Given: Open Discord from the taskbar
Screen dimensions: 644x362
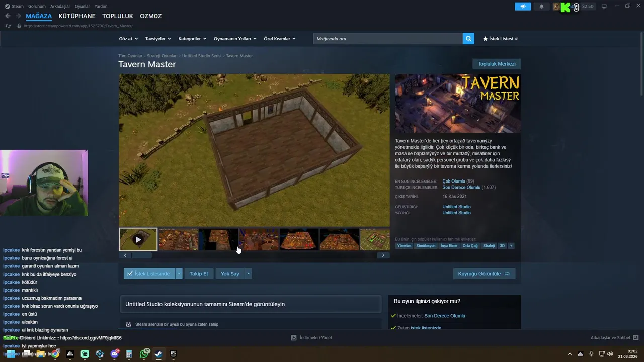Looking at the screenshot, I should [114, 354].
